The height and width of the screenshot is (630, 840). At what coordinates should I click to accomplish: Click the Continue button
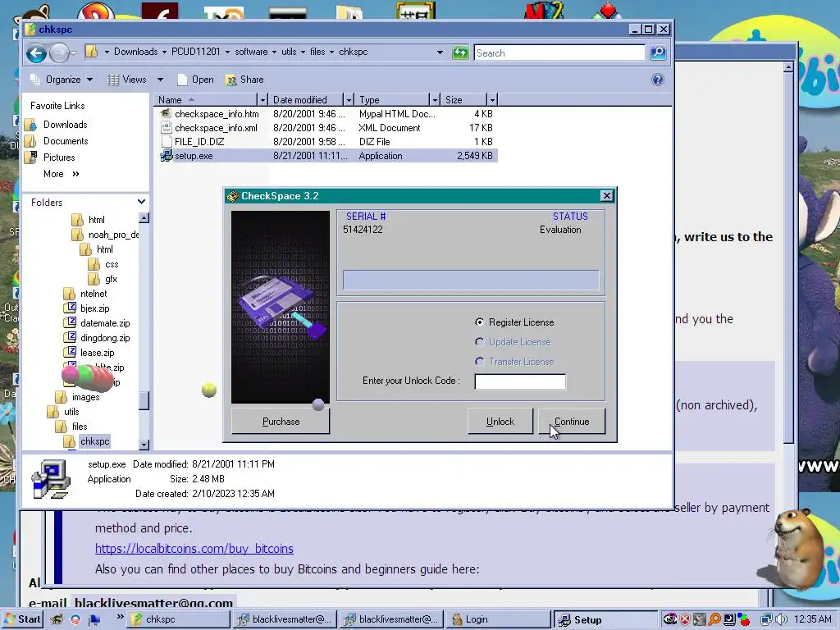[572, 422]
